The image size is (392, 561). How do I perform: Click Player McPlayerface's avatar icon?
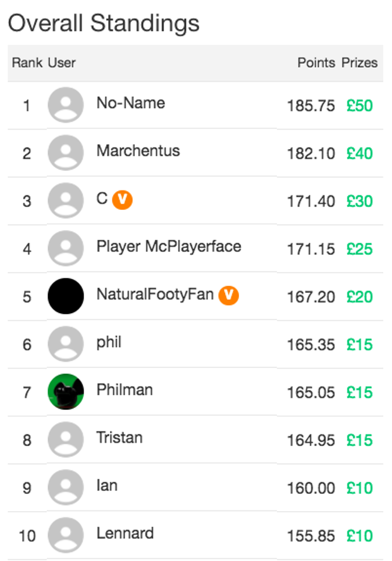(66, 249)
